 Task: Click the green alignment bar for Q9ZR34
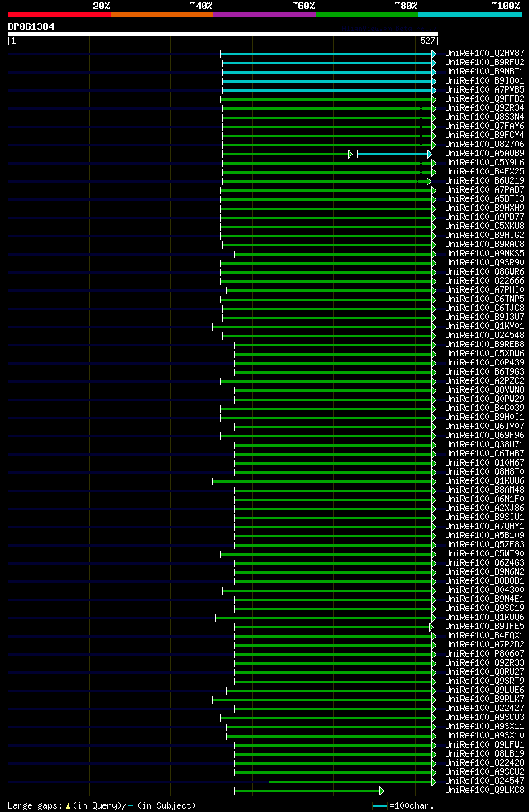(329, 108)
